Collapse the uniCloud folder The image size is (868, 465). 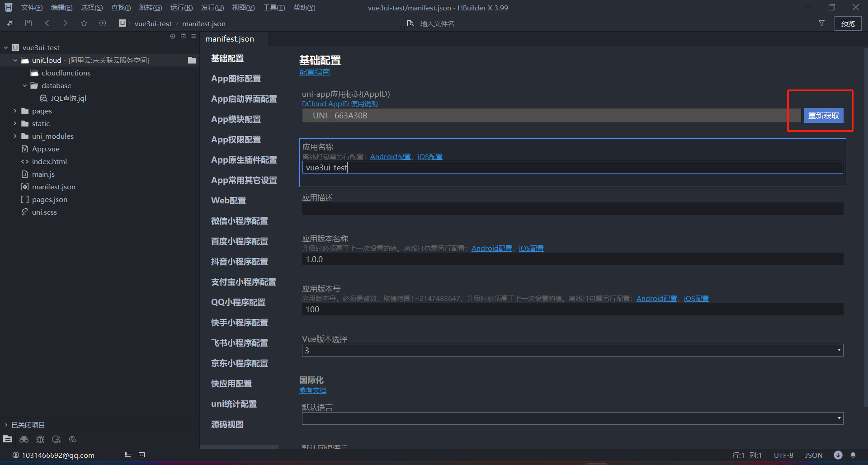[15, 60]
